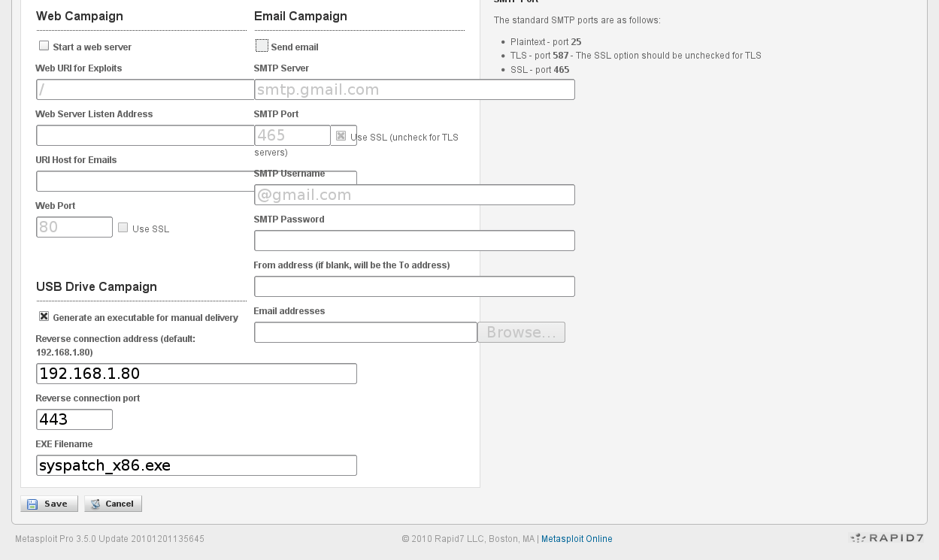Click the SMTP Password field
Screen dimensions: 939x560
413,240
